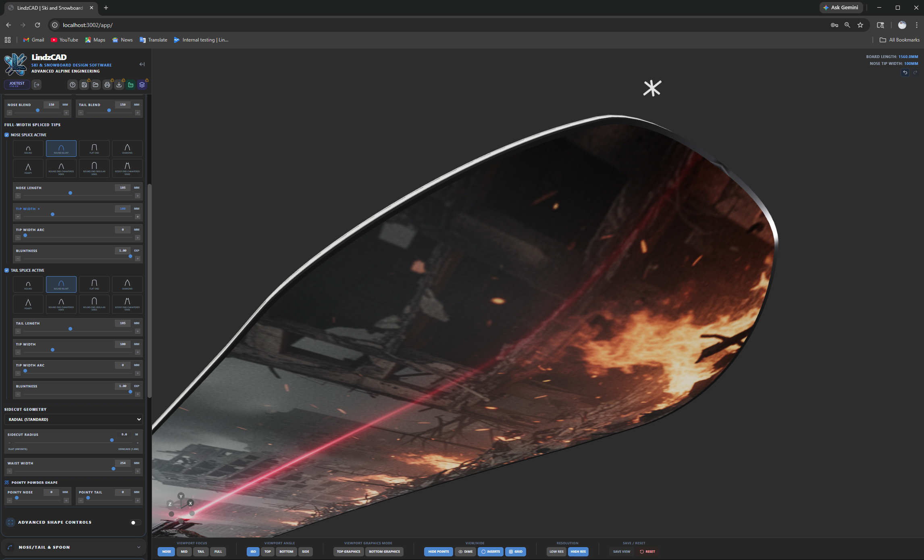Collapse sidebar with the arrow icon
Screen dimensions: 924x560
[x=142, y=64]
